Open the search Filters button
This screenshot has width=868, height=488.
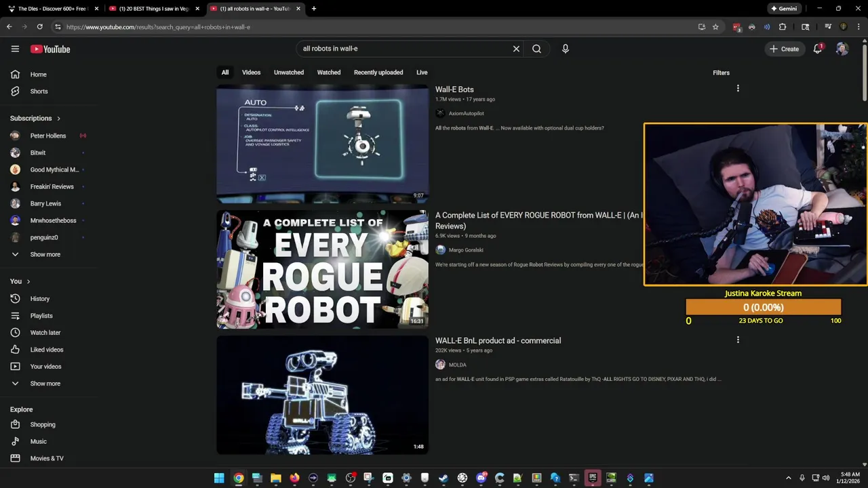coord(721,73)
